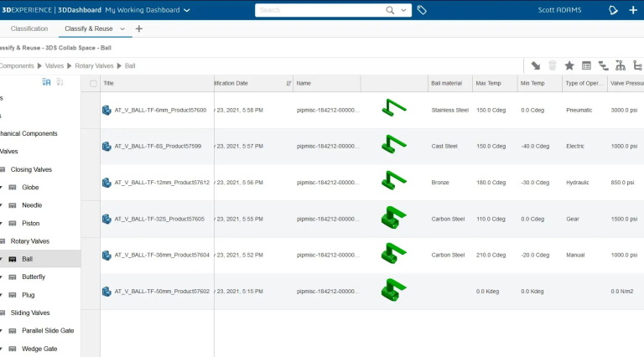The height and width of the screenshot is (357, 644).
Task: Expand the Butterfly tree node arrow
Action: tap(2, 277)
